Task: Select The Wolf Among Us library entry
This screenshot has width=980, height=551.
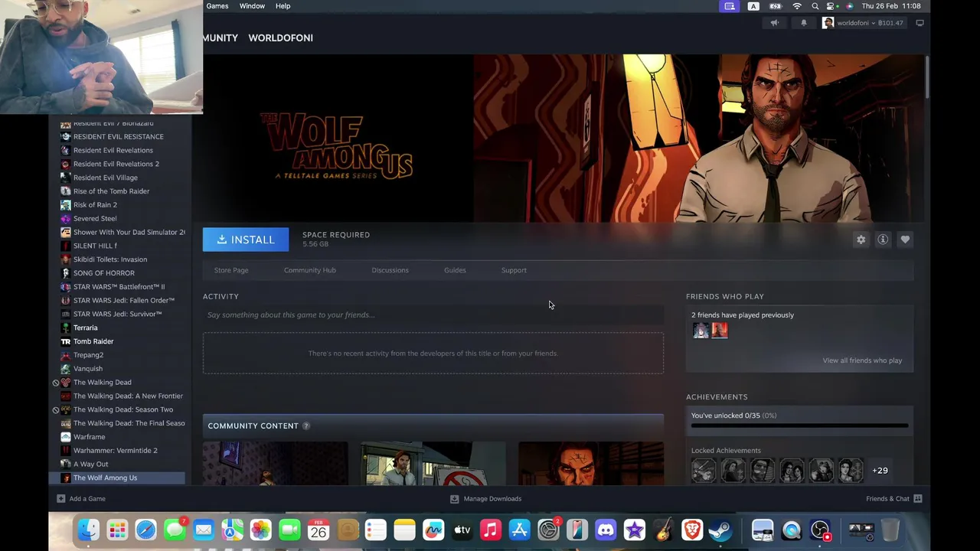Action: click(x=117, y=478)
